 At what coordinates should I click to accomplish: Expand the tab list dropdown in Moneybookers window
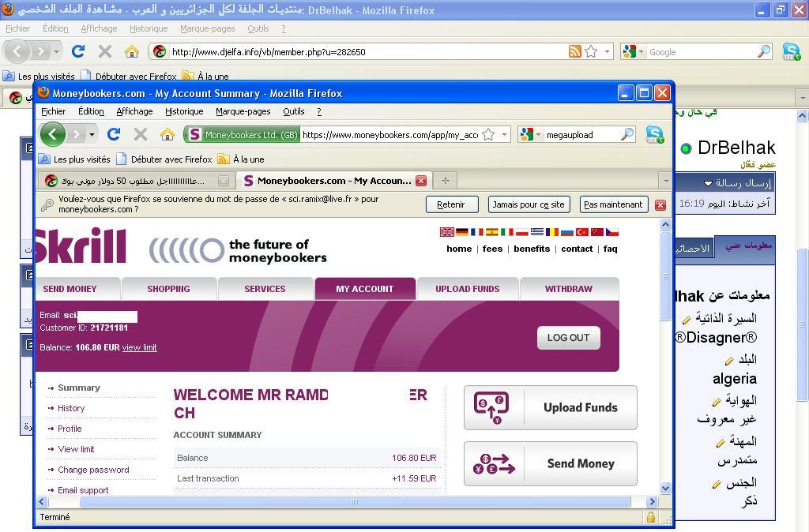click(x=666, y=181)
